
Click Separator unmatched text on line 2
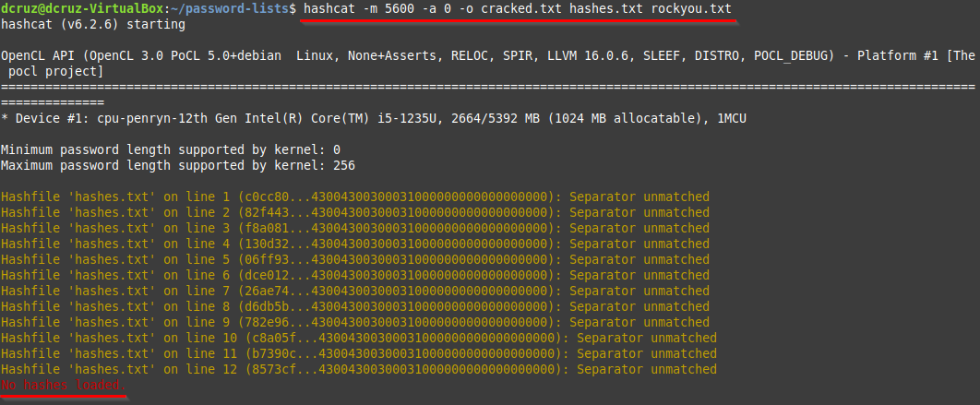click(639, 212)
